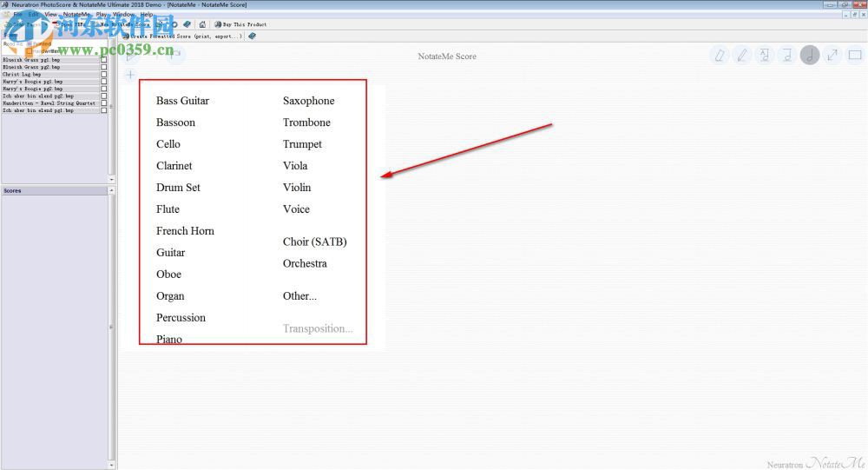The height and width of the screenshot is (470, 868).
Task: Select the pencil drawing tool
Action: coord(742,56)
